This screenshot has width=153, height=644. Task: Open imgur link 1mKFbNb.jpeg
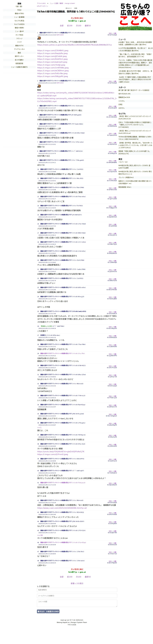coord(53,68)
